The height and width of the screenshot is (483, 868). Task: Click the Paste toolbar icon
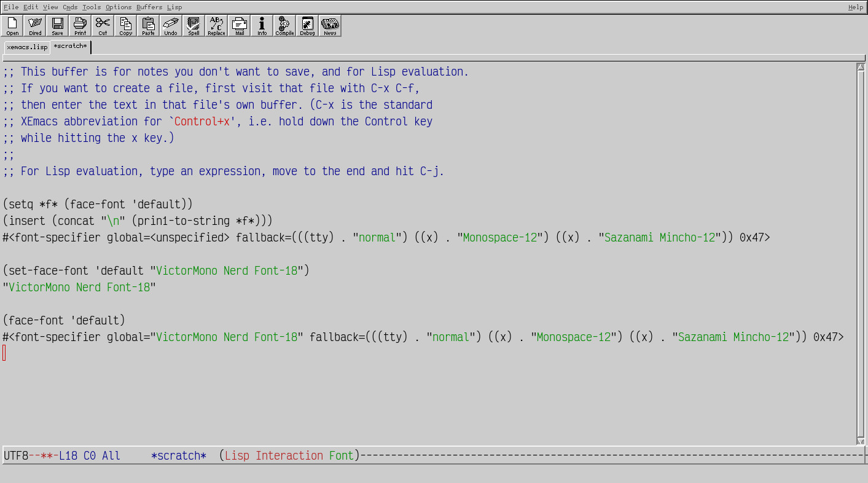(149, 26)
